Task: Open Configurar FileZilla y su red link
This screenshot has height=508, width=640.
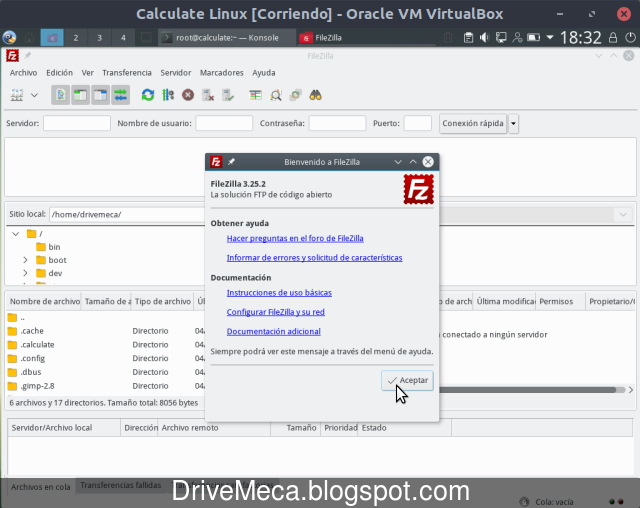Action: coord(276,312)
